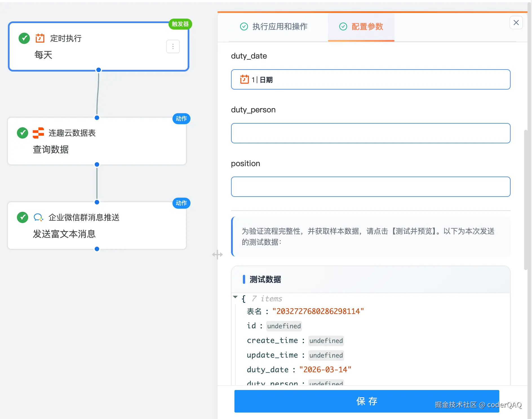Click the 表名 value "2032727680286298114"

coord(318,311)
